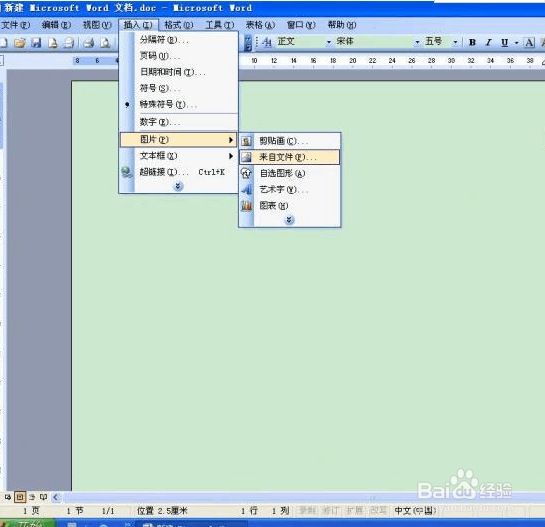Click the chart icon in submenu
545x527 pixels.
pos(246,206)
